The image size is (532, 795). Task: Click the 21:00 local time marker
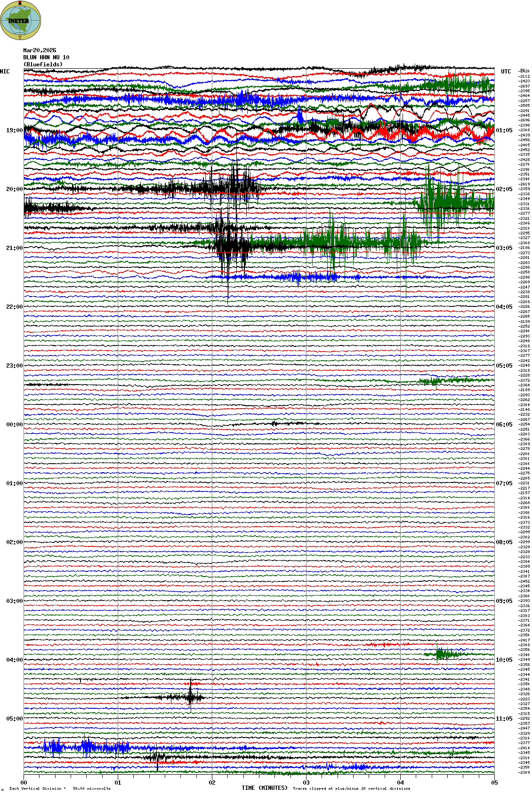[x=14, y=248]
